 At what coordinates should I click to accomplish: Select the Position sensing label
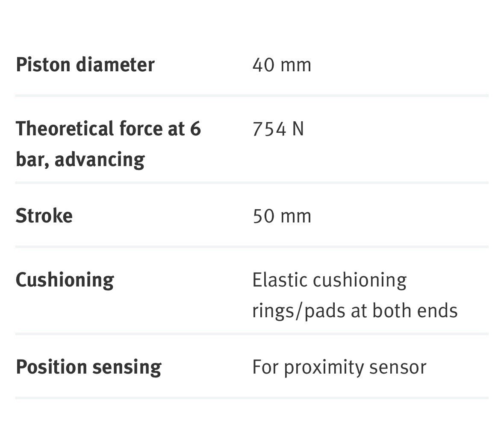pos(89,367)
